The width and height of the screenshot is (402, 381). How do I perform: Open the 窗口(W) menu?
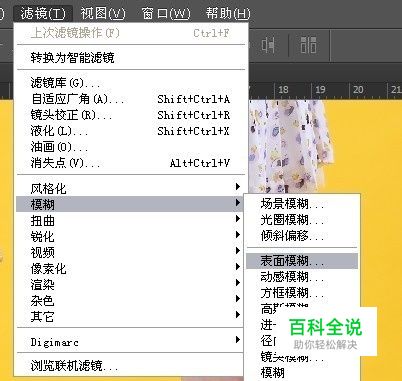(x=166, y=14)
